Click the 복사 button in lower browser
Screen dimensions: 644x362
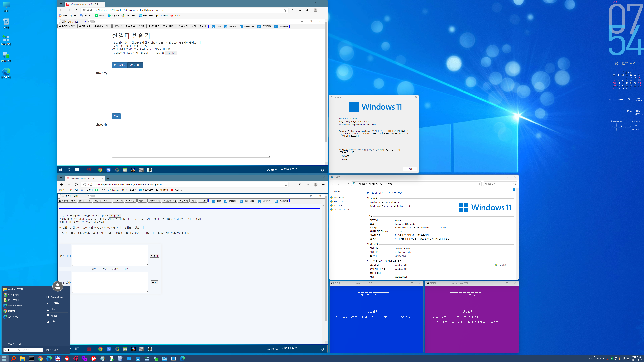[154, 282]
